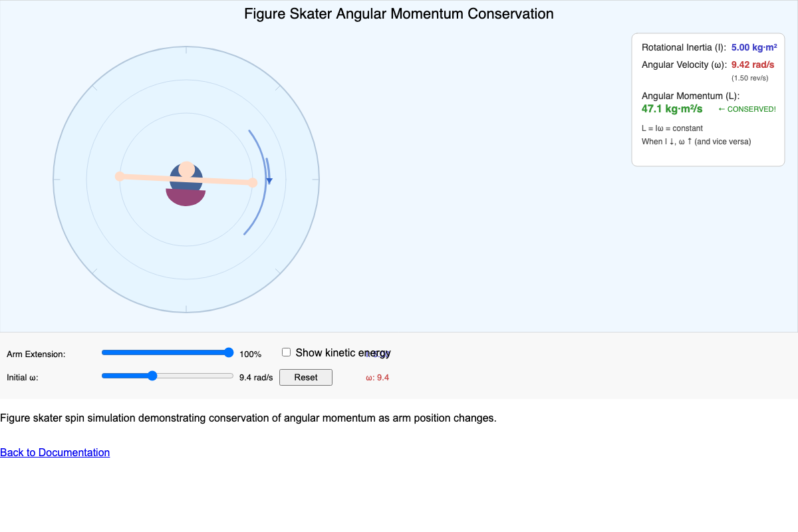798x532 pixels.
Task: Click the blue 5.00 kg·m² inertia value
Action: [x=754, y=47]
